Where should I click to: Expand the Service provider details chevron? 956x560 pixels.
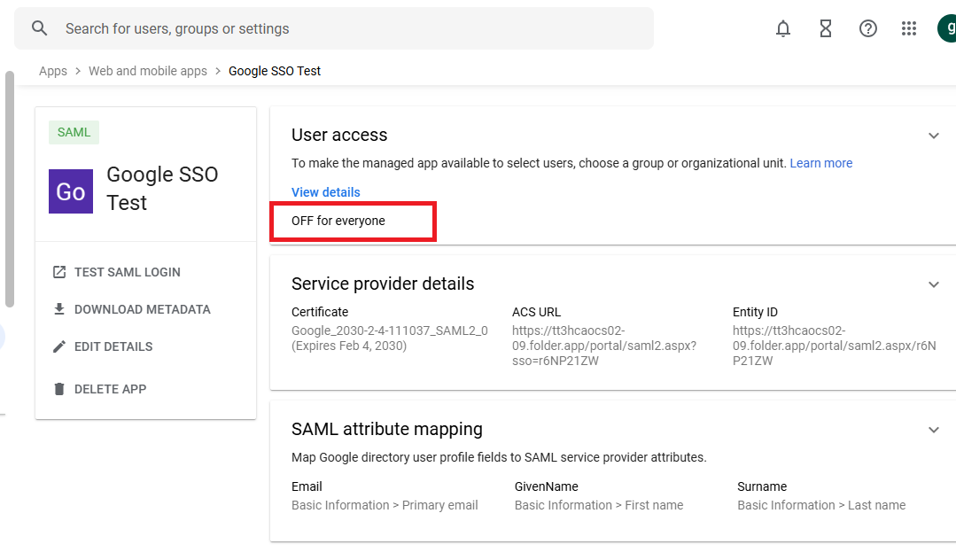934,284
